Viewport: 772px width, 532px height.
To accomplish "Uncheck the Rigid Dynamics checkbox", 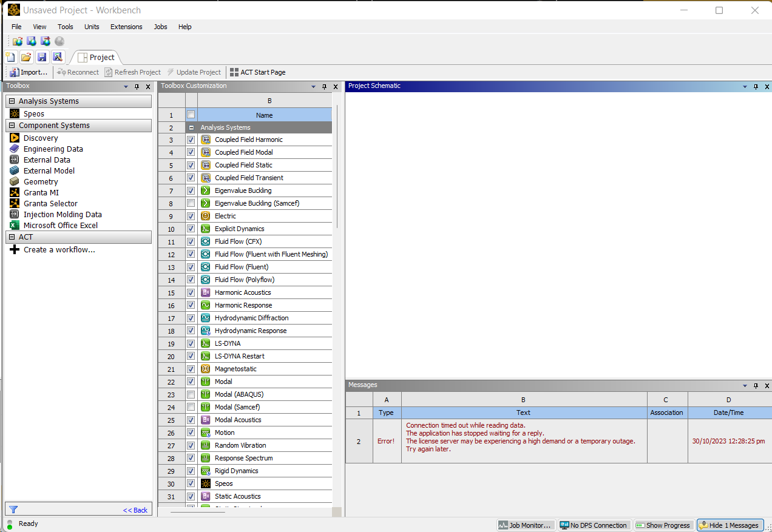I will 191,471.
